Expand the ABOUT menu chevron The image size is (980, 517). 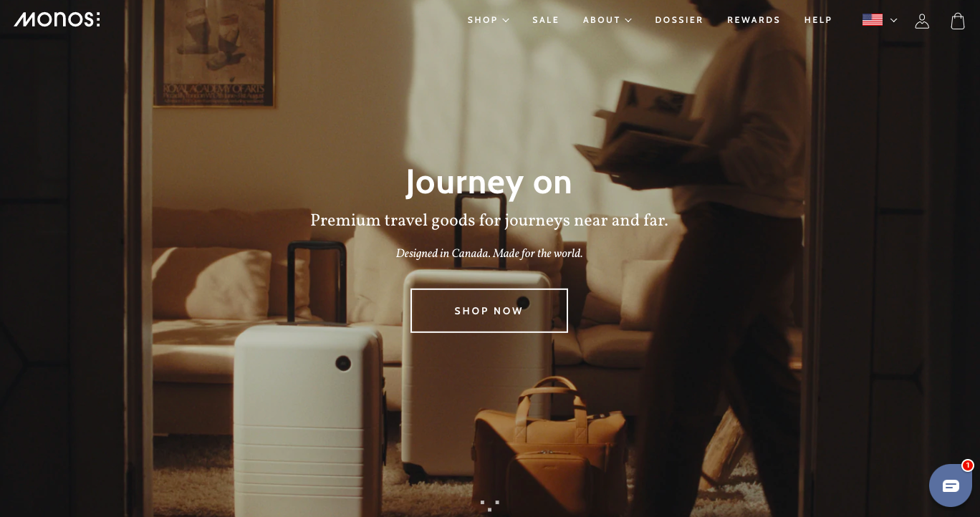[628, 20]
